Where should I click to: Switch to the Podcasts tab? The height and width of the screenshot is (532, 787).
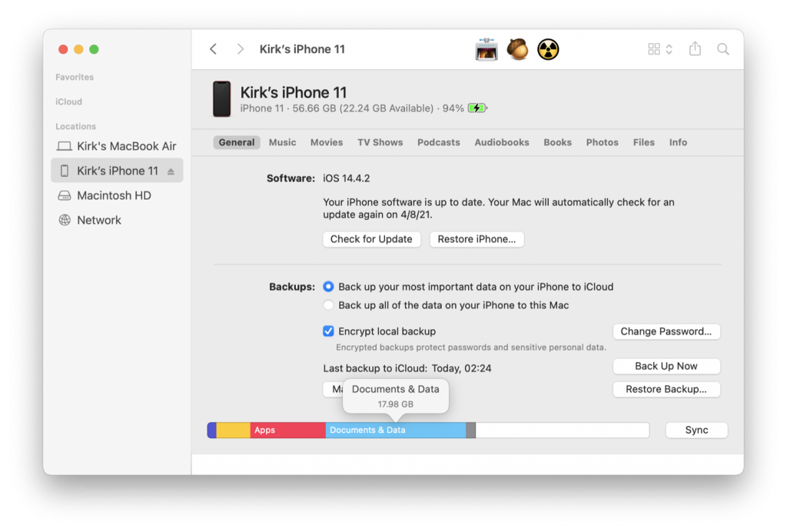tap(438, 142)
